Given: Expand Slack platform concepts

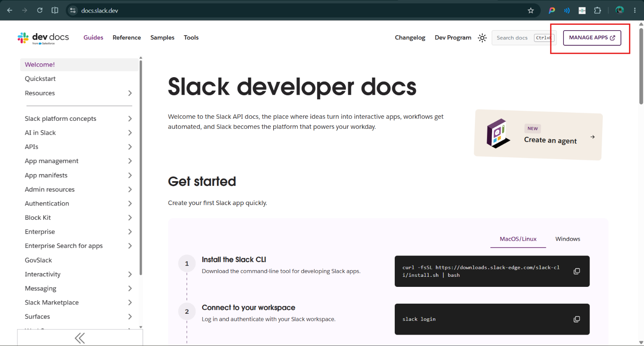Looking at the screenshot, I should [x=130, y=119].
